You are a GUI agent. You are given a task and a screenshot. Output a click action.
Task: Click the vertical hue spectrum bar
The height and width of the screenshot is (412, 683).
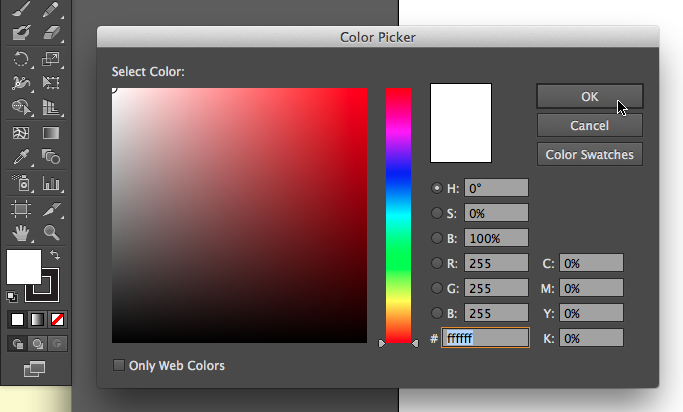tap(398, 216)
